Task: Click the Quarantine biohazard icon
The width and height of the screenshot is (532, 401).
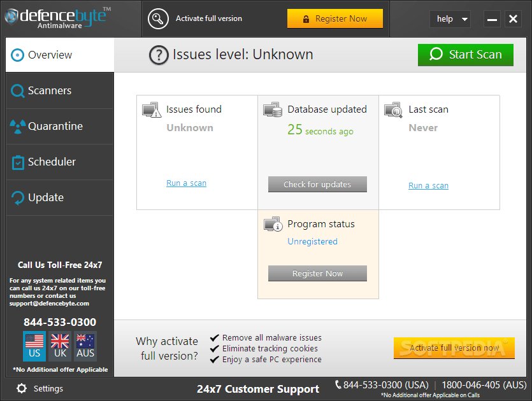Action: (x=18, y=127)
